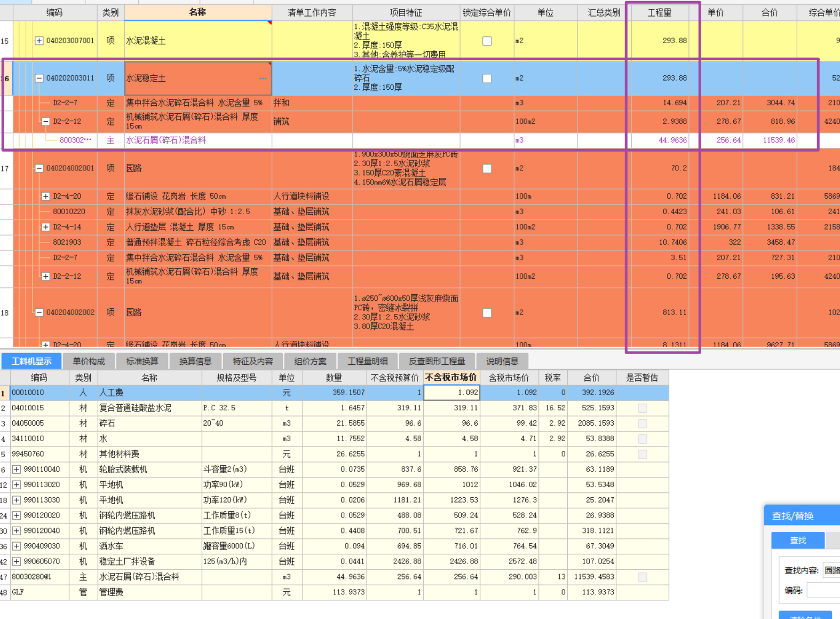Screen dimensions: 840x619
Task: Click 合价 value 11539.4583 in lower table
Action: pyautogui.click(x=591, y=577)
